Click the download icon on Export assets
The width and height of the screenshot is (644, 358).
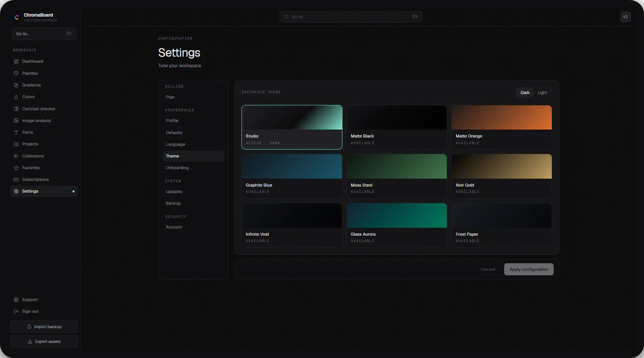click(30, 341)
